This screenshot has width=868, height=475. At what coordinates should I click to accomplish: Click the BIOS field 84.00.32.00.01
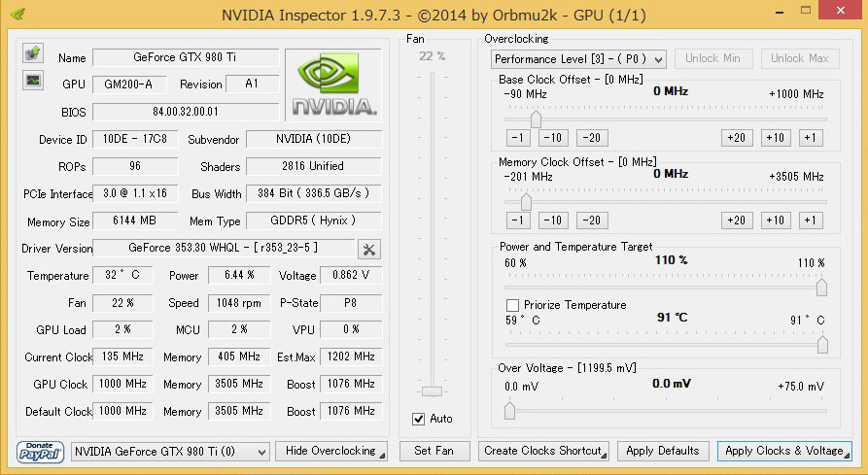coord(186,112)
